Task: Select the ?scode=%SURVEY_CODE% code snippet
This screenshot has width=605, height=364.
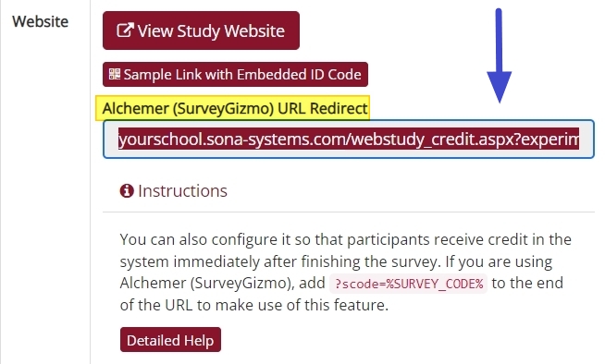Action: (409, 284)
